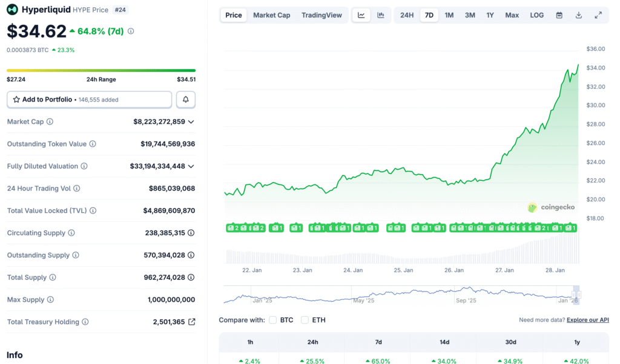Image resolution: width=620 pixels, height=364 pixels.
Task: Expand chart to fullscreen
Action: 598,15
